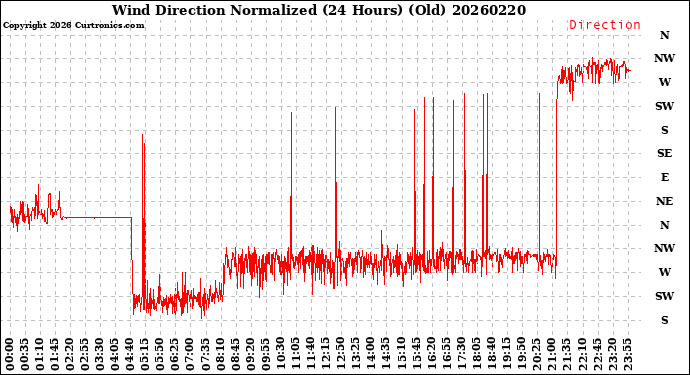
Task: Click the '01:10' time label
Action: pos(40,355)
